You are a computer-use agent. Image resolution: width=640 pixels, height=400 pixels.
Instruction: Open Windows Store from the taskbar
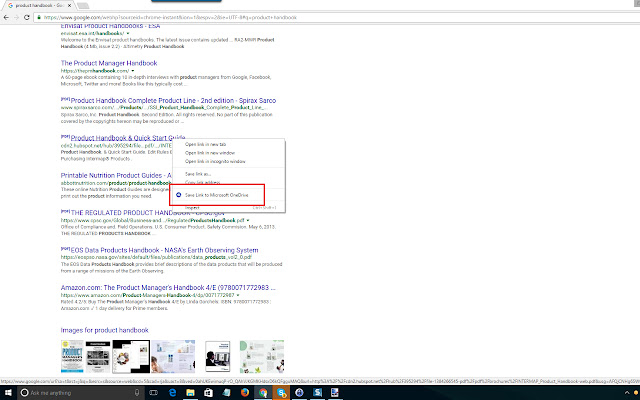pos(208,393)
